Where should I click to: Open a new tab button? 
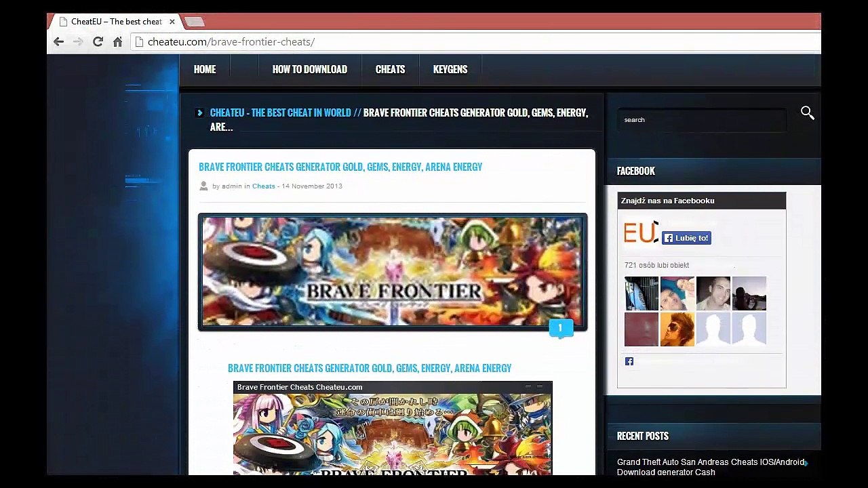(x=194, y=22)
